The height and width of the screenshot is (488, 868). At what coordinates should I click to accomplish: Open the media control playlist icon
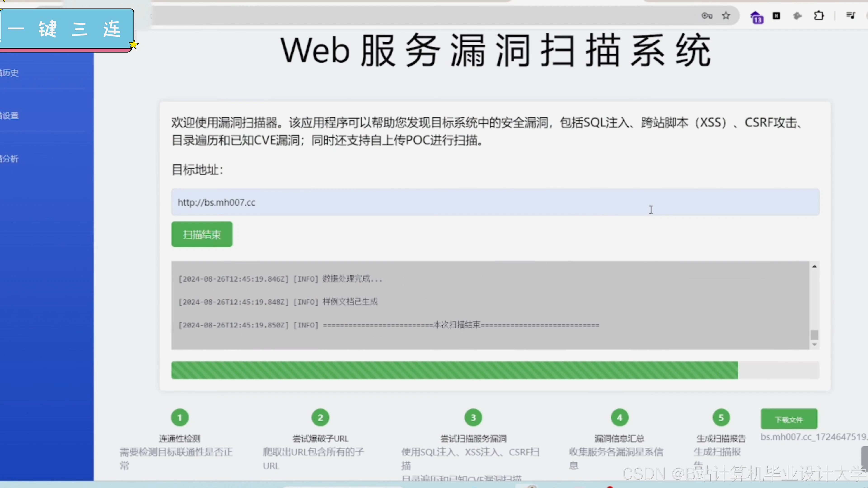(x=850, y=15)
